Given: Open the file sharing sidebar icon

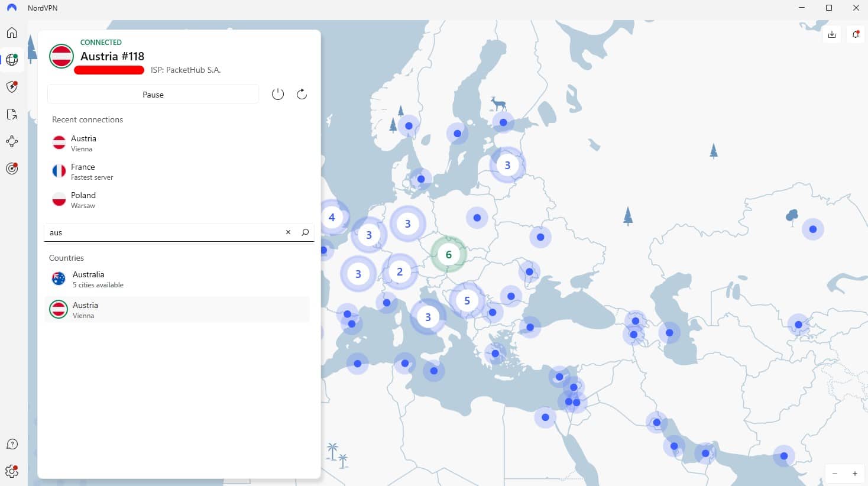Looking at the screenshot, I should (x=12, y=114).
